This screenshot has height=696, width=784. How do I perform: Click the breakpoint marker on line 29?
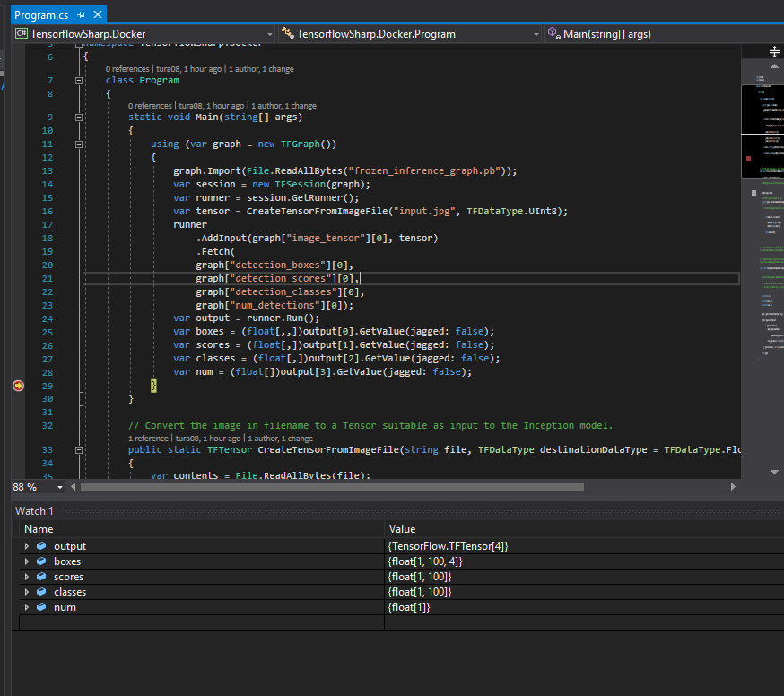(x=18, y=386)
